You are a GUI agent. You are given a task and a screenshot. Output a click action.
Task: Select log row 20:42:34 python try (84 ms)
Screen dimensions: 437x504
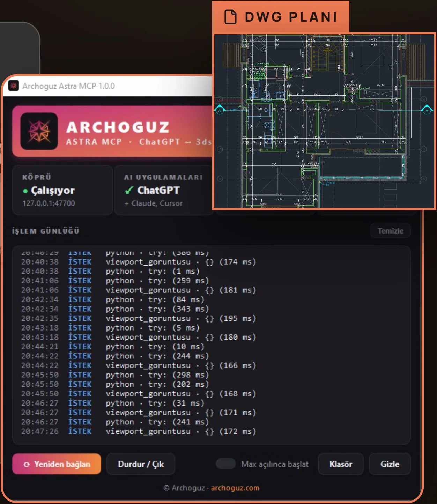coord(113,299)
